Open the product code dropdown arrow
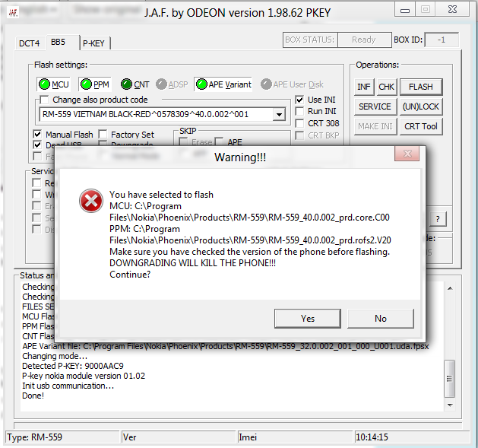This screenshot has height=448, width=478. 279,115
